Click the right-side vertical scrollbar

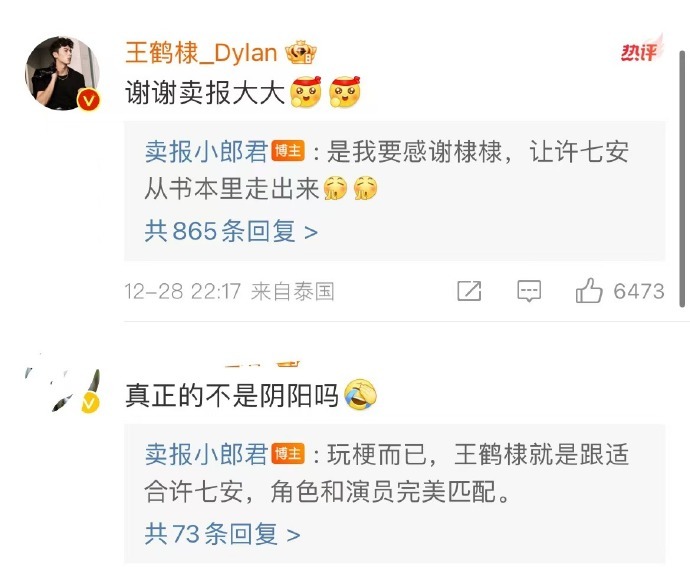tap(682, 178)
